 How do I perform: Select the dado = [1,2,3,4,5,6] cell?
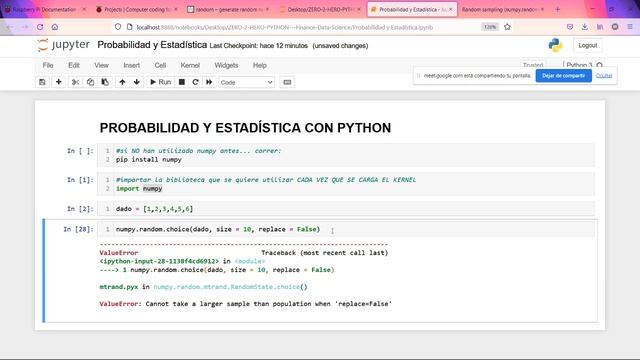[346, 209]
